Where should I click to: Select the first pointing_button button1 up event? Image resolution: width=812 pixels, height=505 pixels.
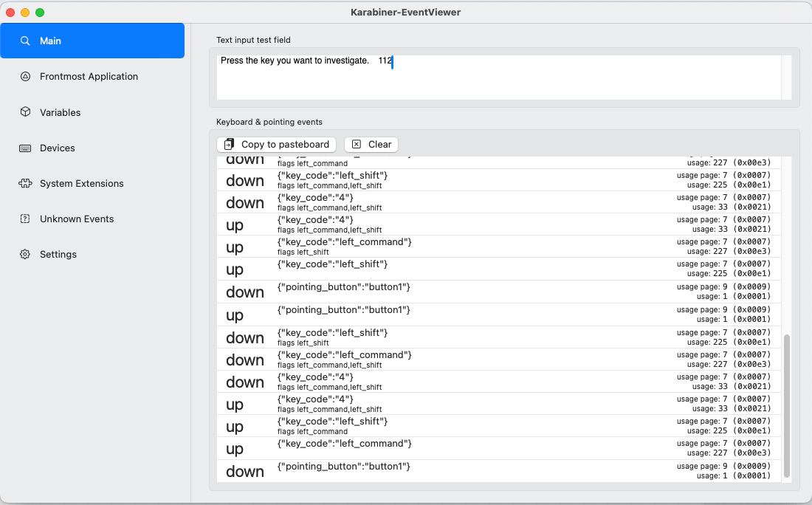499,315
